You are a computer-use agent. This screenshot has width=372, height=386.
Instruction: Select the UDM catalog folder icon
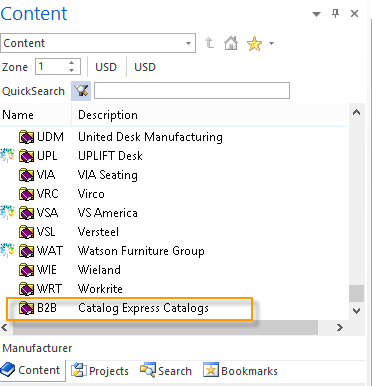pos(26,137)
